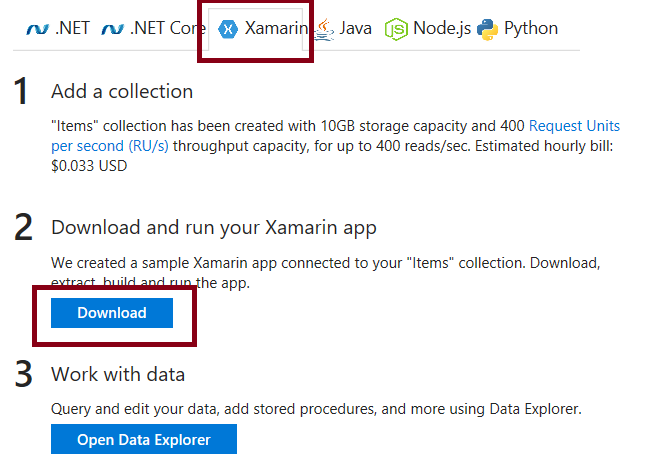Choose the Node.js tab label
The image size is (650, 469).
click(441, 29)
